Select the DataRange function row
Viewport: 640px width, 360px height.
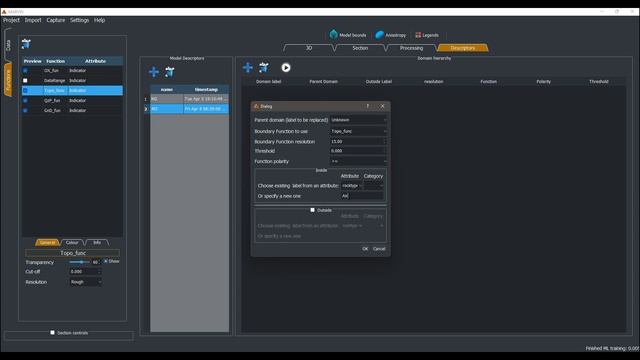coord(72,80)
